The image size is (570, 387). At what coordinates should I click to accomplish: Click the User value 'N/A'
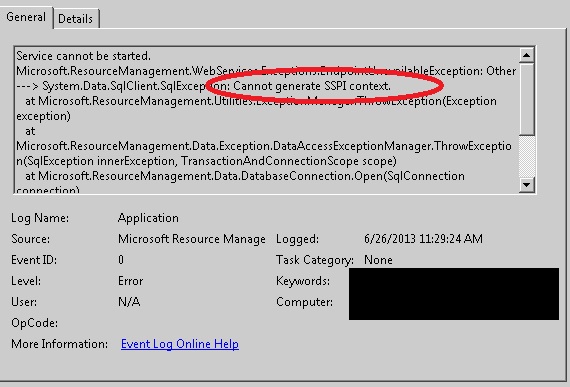129,302
